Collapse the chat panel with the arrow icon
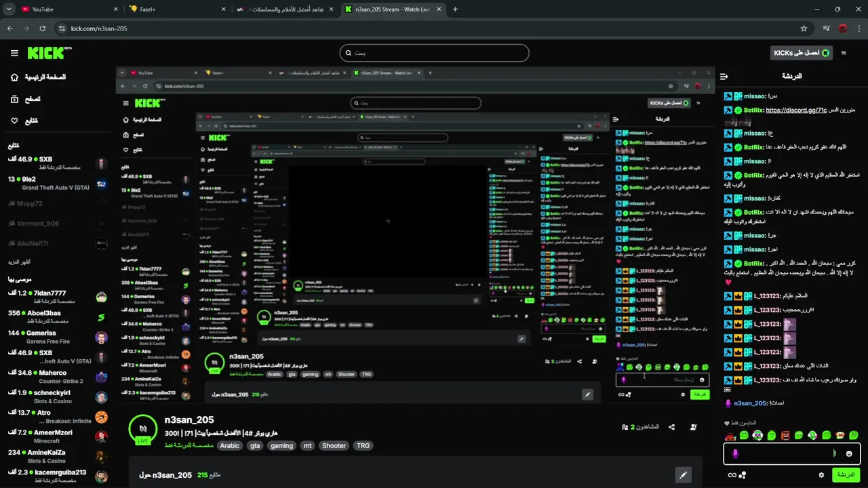The height and width of the screenshot is (488, 868). [724, 77]
